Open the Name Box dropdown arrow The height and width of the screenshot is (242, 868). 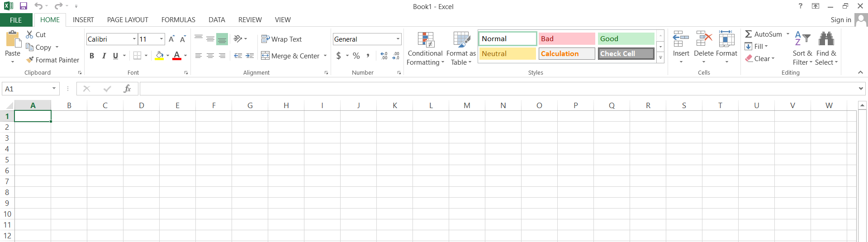pyautogui.click(x=54, y=89)
